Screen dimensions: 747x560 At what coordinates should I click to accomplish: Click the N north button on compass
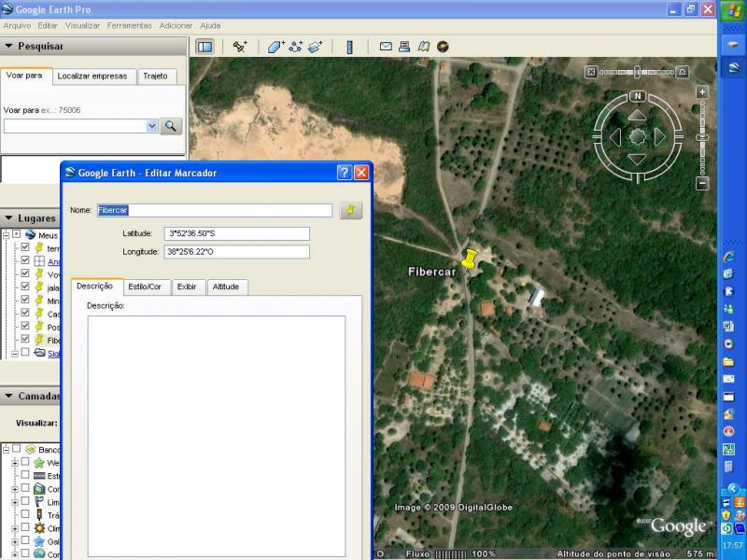point(638,96)
